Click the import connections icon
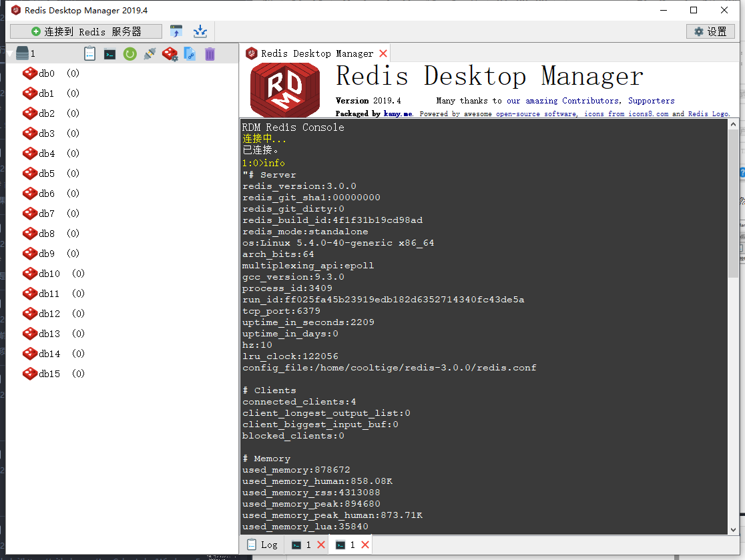This screenshot has height=560, width=745. click(176, 31)
